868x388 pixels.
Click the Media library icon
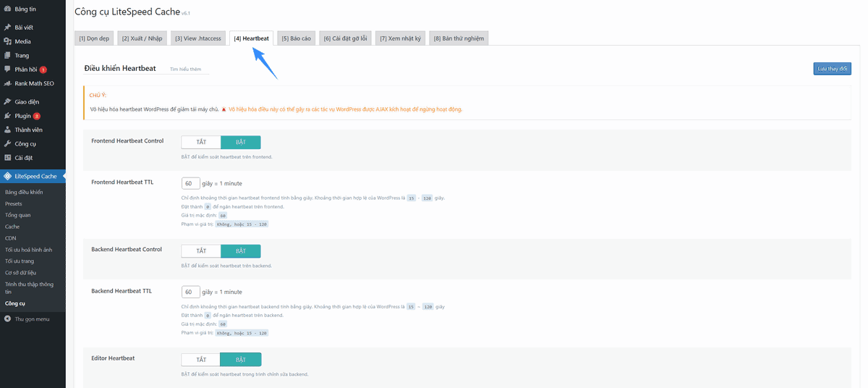click(x=7, y=41)
